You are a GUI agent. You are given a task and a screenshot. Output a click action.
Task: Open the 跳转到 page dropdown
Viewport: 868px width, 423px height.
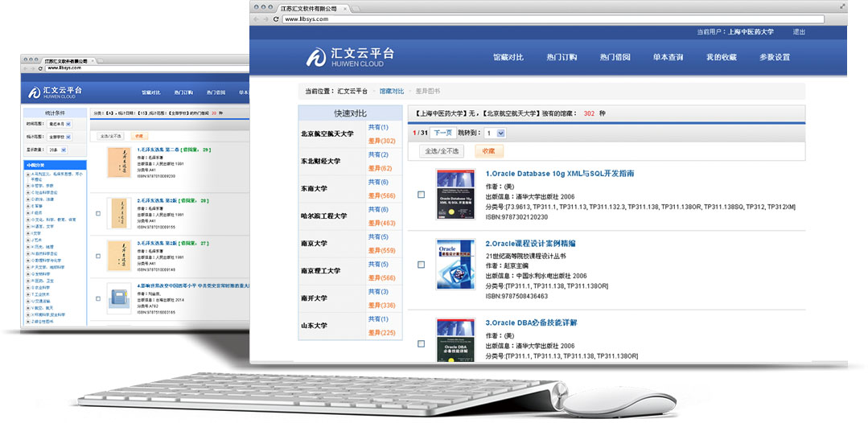pos(495,133)
